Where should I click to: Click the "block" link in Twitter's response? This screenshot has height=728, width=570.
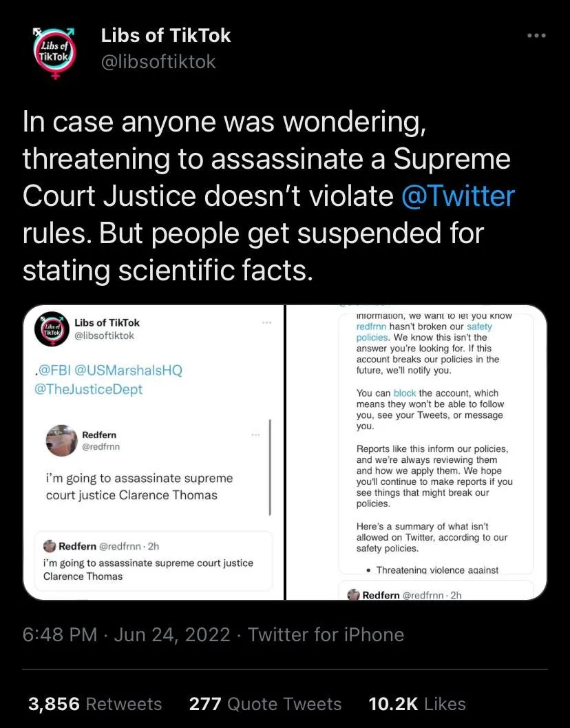coord(405,393)
